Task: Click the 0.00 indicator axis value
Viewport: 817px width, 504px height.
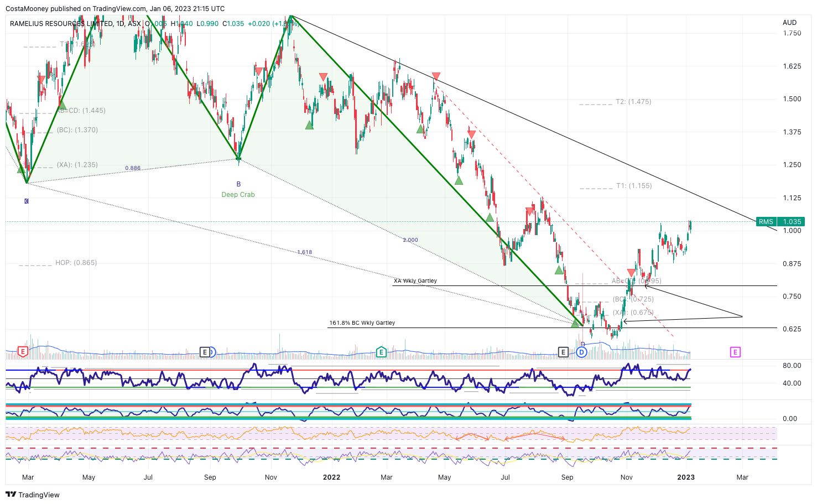Action: click(x=790, y=419)
